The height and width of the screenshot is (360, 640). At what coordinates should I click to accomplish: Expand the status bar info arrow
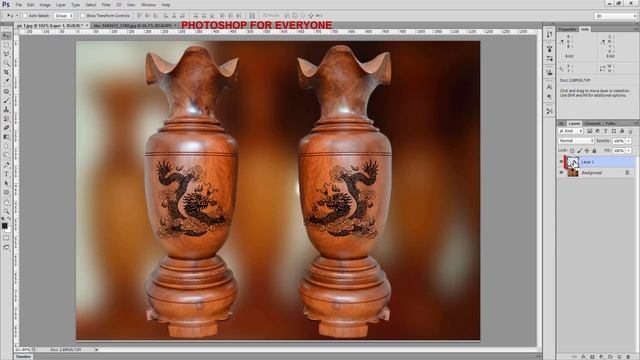pos(96,349)
